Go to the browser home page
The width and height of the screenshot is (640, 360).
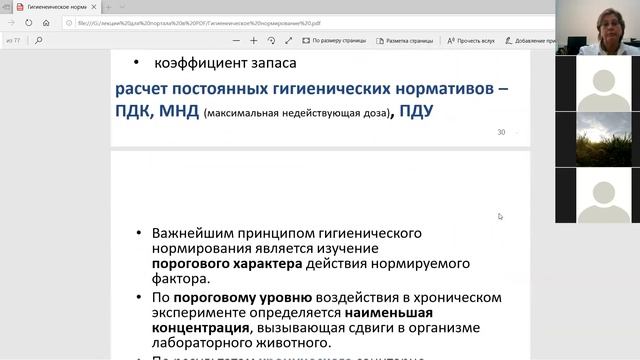[x=46, y=23]
